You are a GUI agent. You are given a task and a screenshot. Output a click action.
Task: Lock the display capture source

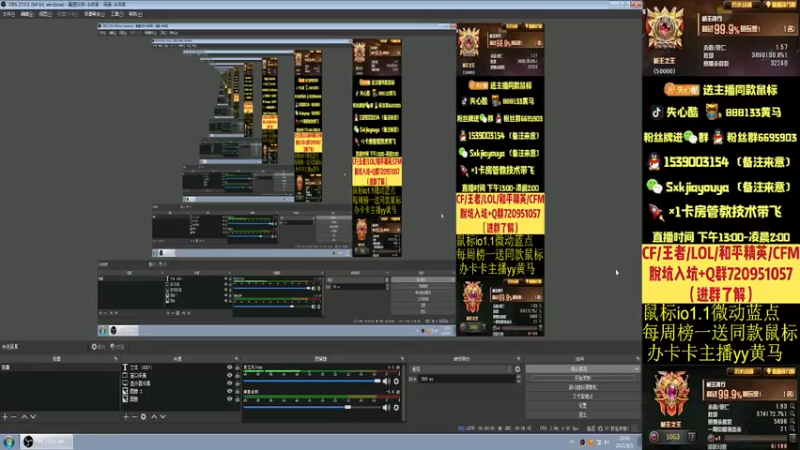point(237,383)
